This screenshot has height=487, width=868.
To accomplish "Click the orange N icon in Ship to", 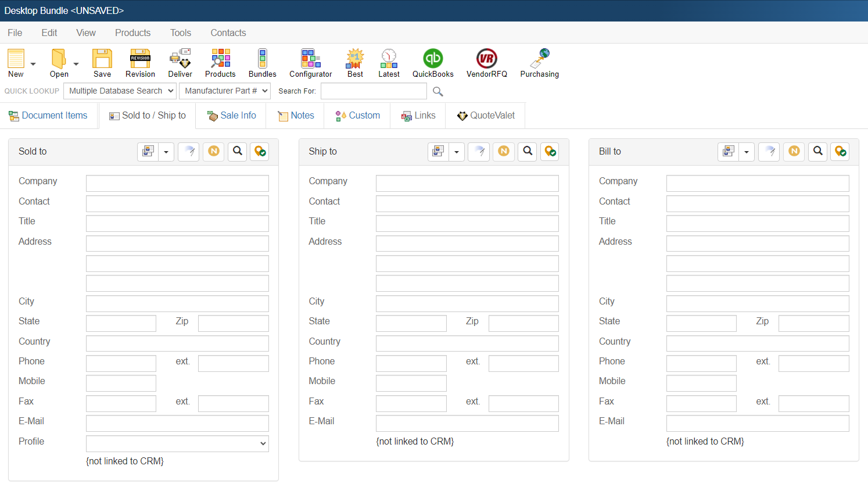I will 504,151.
